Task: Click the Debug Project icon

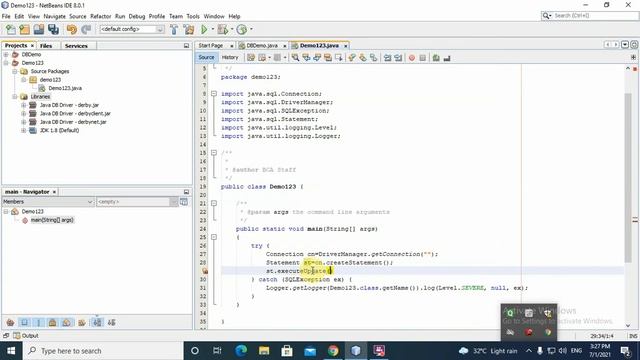Action: click(223, 29)
